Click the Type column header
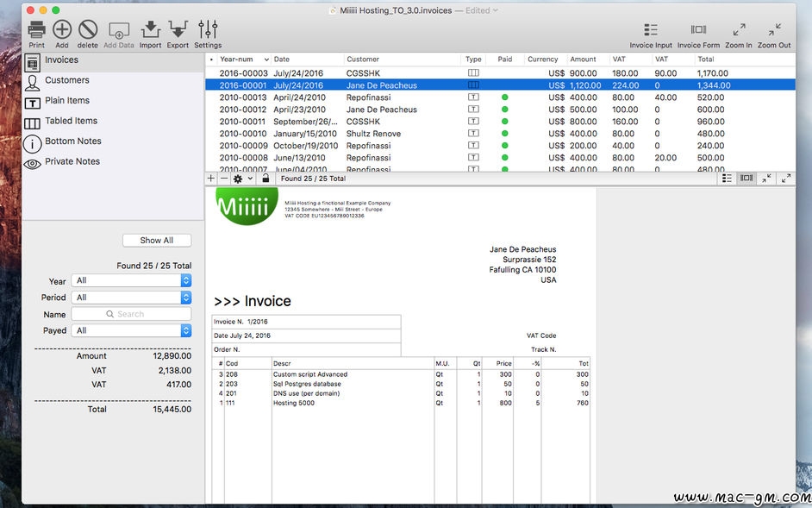The height and width of the screenshot is (508, 812). [x=473, y=60]
